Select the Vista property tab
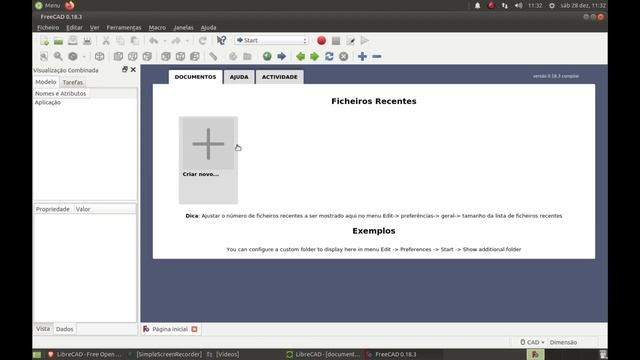This screenshot has width=640, height=360. (43, 329)
